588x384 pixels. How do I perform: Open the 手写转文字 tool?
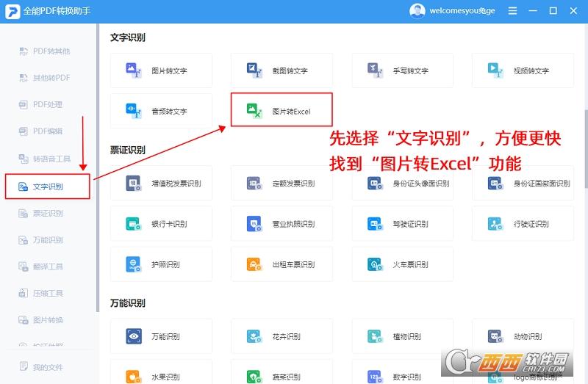tap(402, 70)
